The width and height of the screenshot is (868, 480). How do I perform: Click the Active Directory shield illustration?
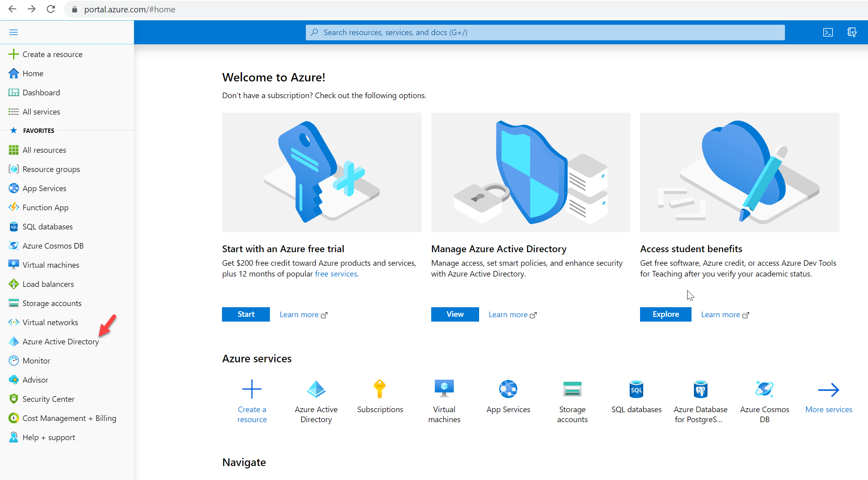[x=531, y=172]
